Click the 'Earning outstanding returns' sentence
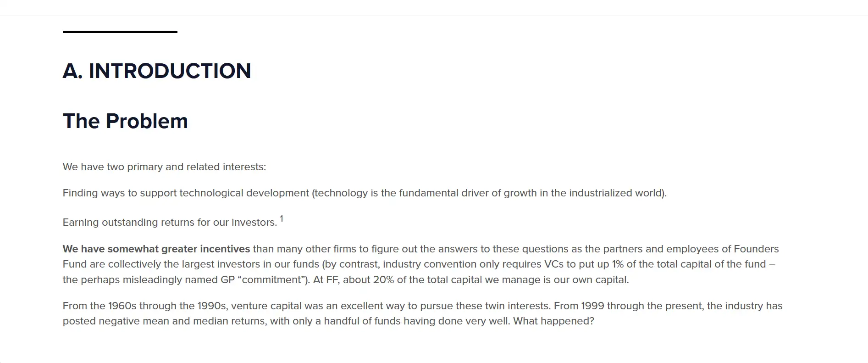Image resolution: width=868 pixels, height=363 pixels. point(170,223)
